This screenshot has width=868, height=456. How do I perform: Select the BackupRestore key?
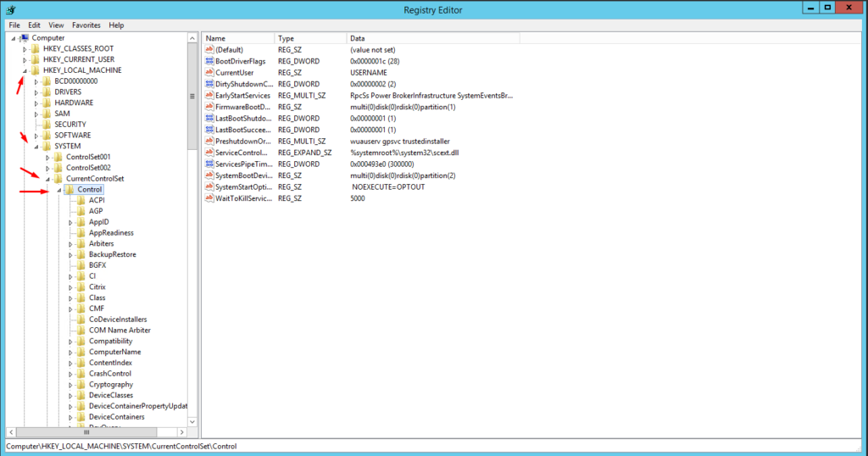(113, 254)
